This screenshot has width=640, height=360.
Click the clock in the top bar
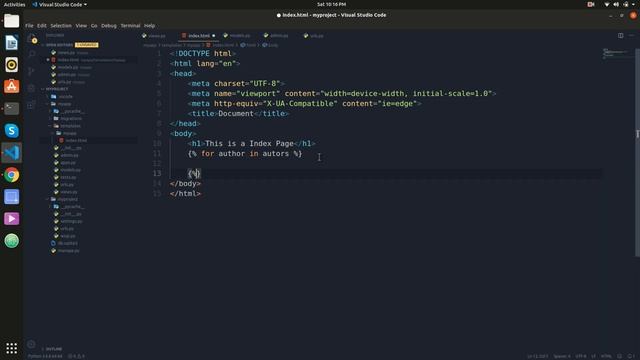(x=331, y=4)
